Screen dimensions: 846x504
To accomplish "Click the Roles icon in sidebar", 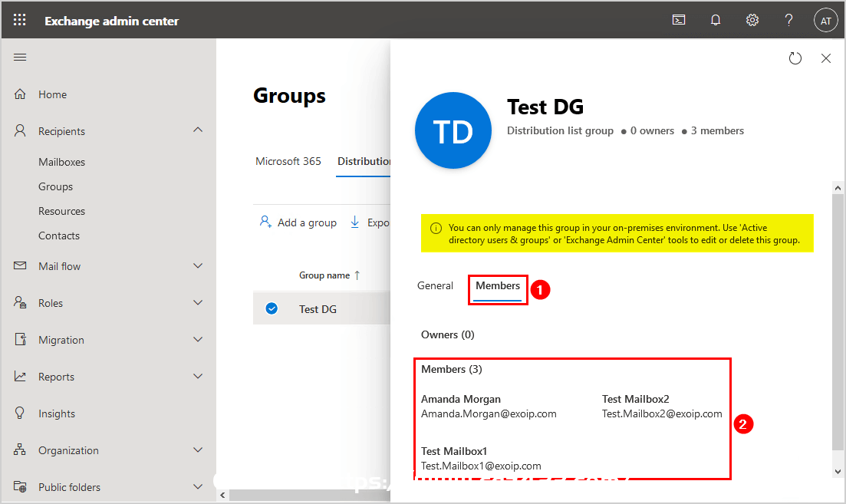I will [20, 302].
